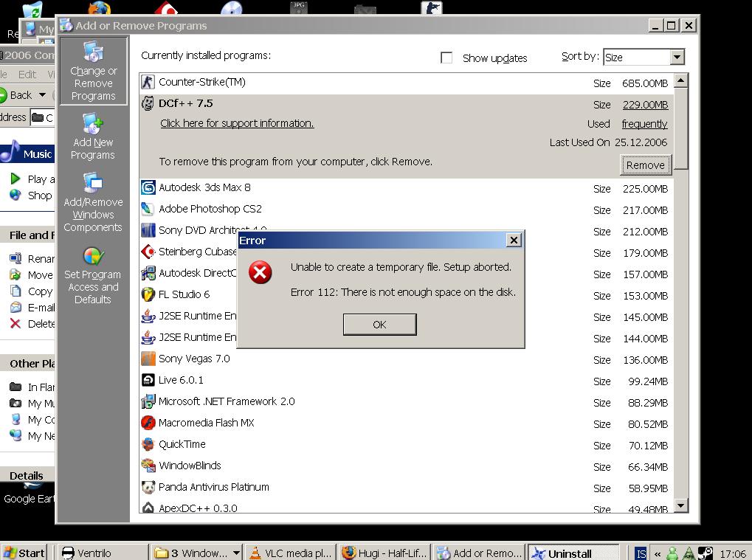Select the Panda Antivirus Platinum icon
This screenshot has height=560, width=752.
pyautogui.click(x=148, y=487)
